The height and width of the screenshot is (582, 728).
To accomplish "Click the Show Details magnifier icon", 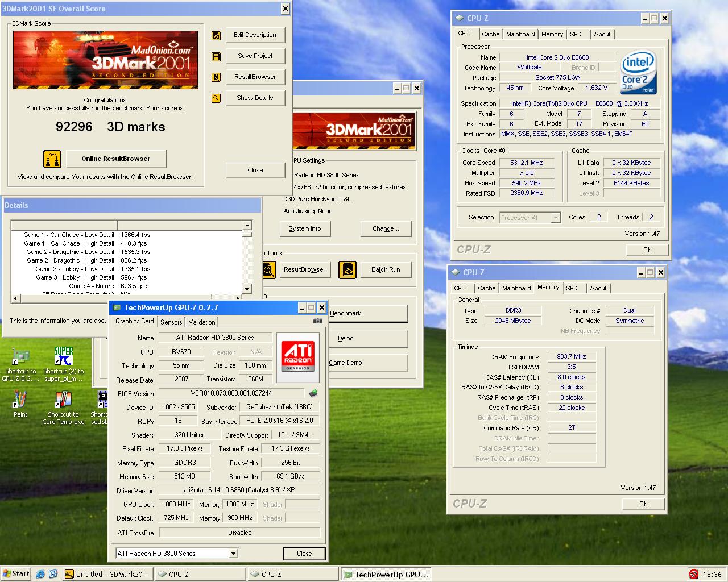I will [216, 98].
